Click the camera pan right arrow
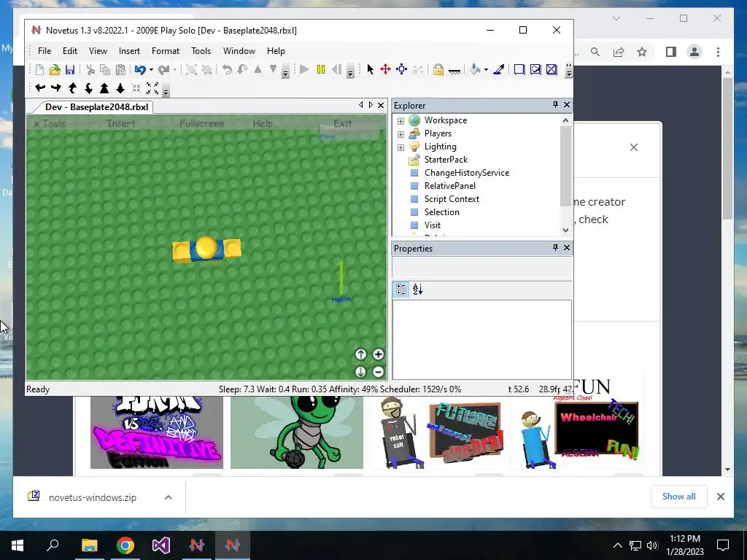 pyautogui.click(x=56, y=88)
